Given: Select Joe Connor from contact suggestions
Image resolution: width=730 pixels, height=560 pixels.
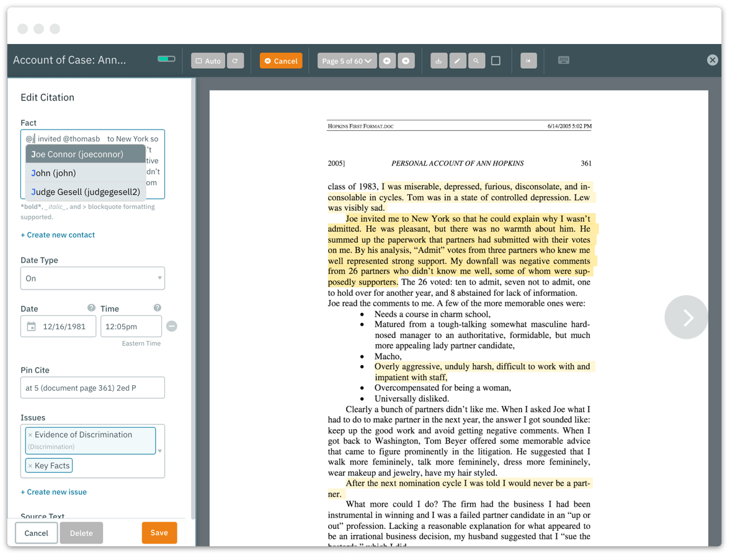Looking at the screenshot, I should 85,154.
